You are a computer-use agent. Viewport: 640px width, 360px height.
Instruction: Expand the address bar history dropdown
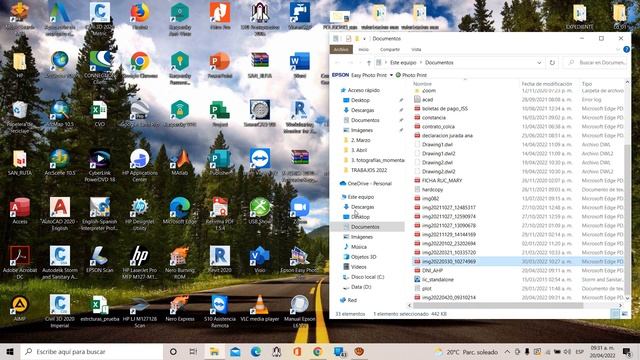539,63
